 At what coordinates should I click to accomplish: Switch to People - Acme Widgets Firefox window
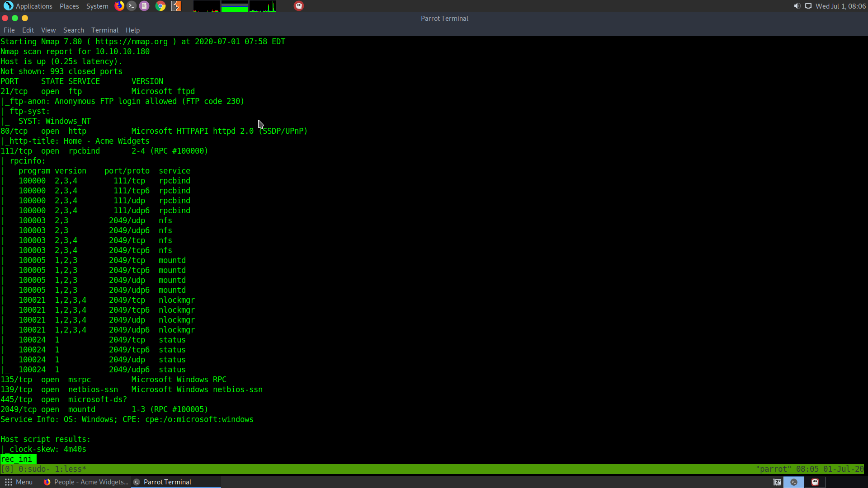click(x=86, y=482)
